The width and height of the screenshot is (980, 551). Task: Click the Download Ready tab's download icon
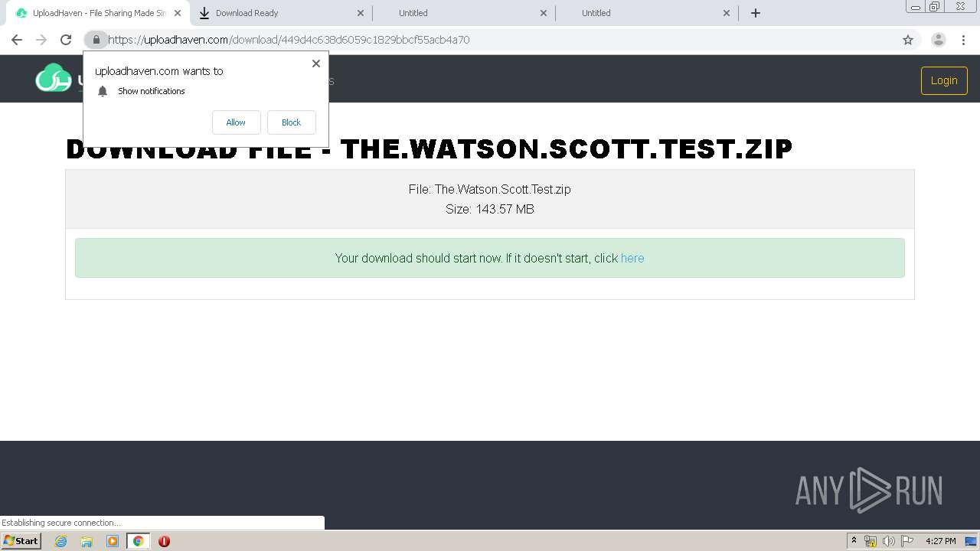pos(204,13)
